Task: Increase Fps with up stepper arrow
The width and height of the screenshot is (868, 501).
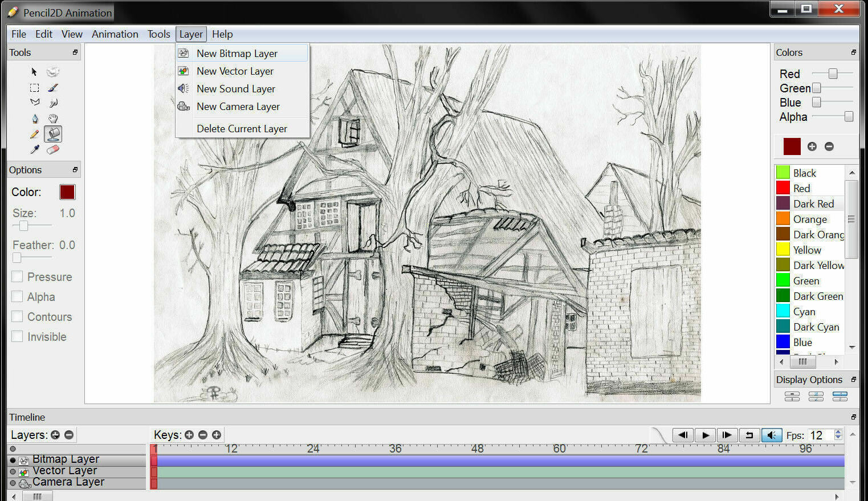Action: click(x=838, y=432)
